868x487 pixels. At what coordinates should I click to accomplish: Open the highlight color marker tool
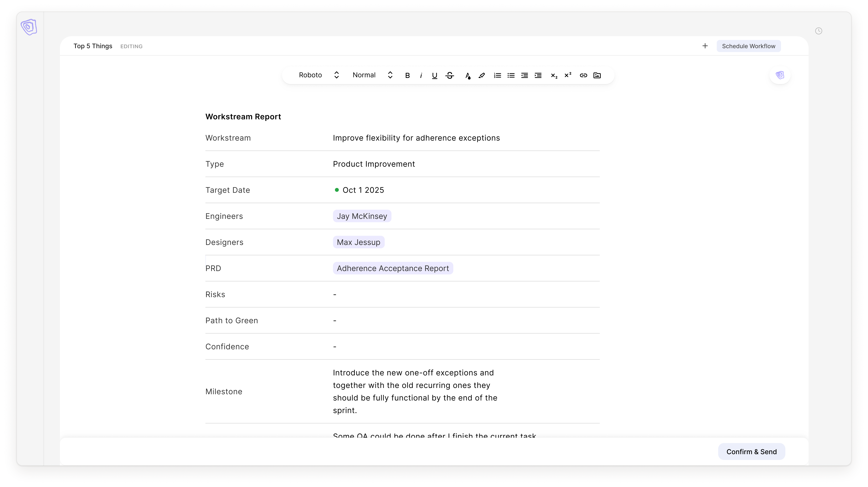click(482, 75)
